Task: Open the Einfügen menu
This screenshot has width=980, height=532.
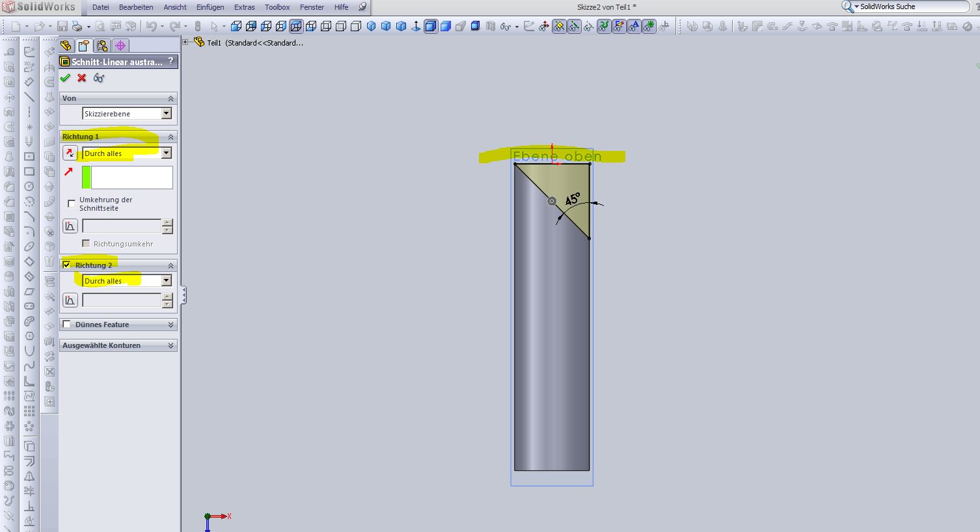Action: pyautogui.click(x=210, y=7)
